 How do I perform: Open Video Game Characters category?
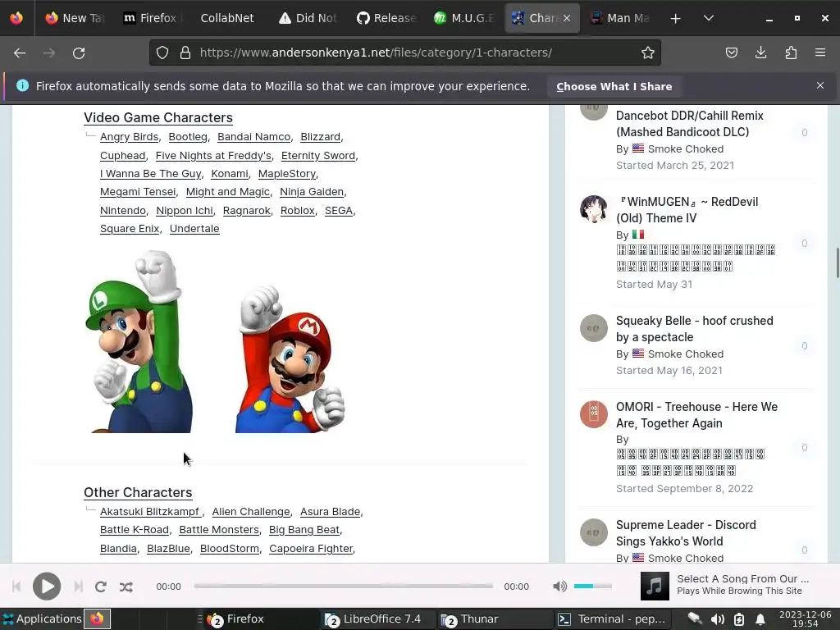pos(158,117)
